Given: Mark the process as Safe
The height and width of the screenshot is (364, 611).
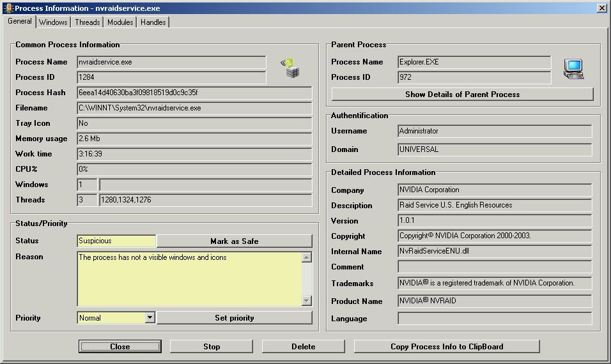Looking at the screenshot, I should click(234, 241).
